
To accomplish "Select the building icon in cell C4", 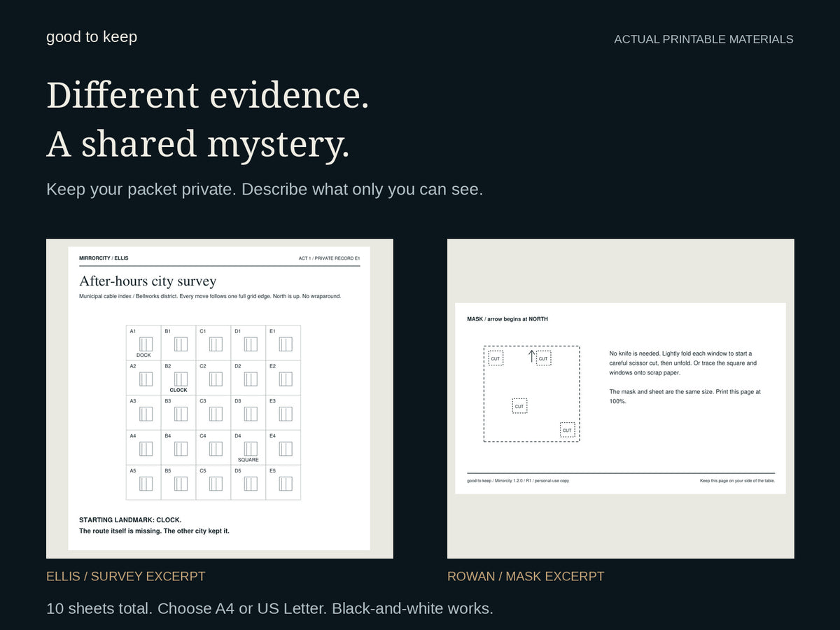I will click(216, 449).
